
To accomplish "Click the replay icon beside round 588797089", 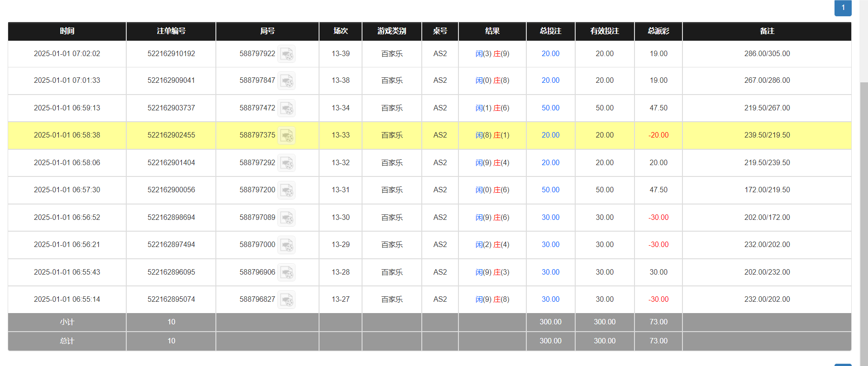I will pos(286,218).
